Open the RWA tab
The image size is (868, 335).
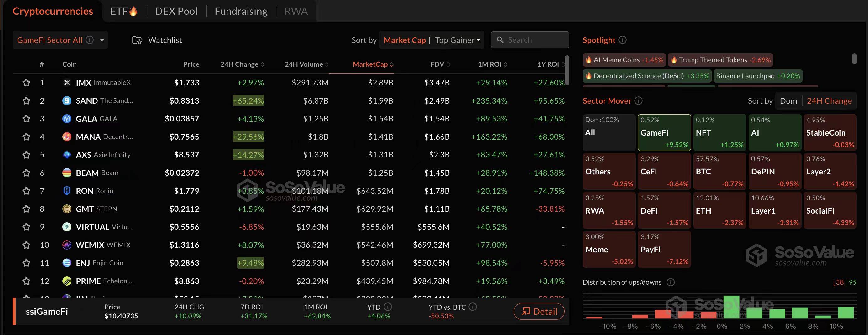pyautogui.click(x=296, y=11)
